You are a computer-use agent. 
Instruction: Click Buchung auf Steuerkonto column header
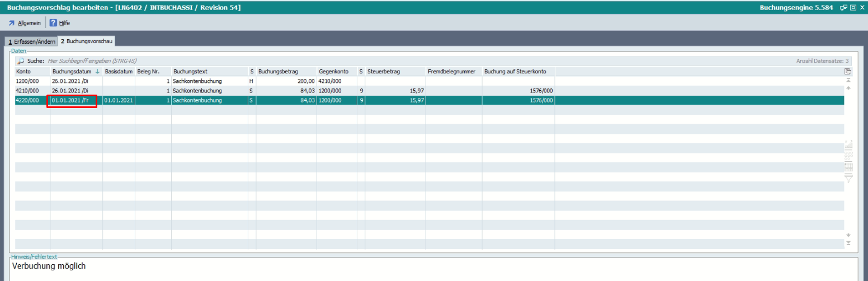click(518, 72)
